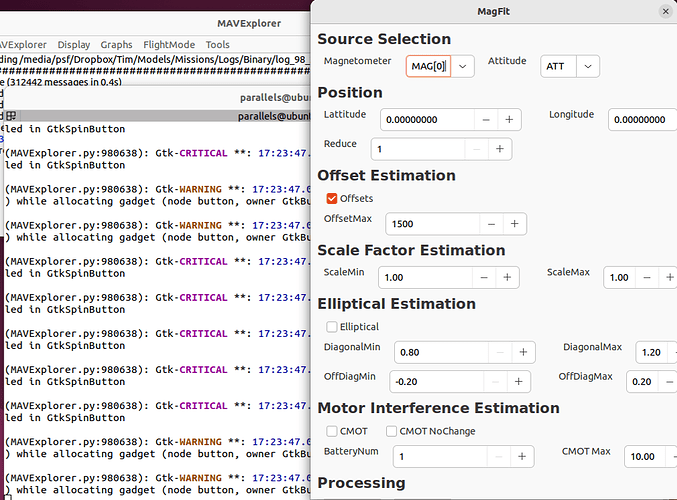Decrease the Reduce value with minus

477,149
